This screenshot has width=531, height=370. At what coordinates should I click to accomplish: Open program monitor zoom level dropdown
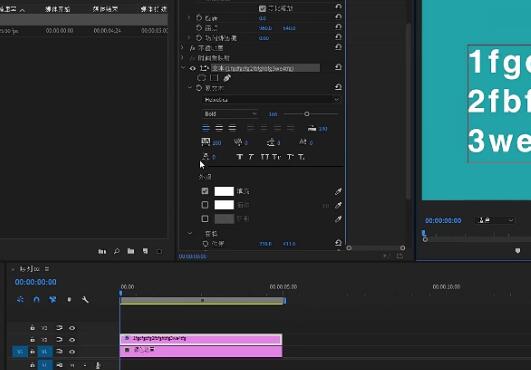click(495, 220)
